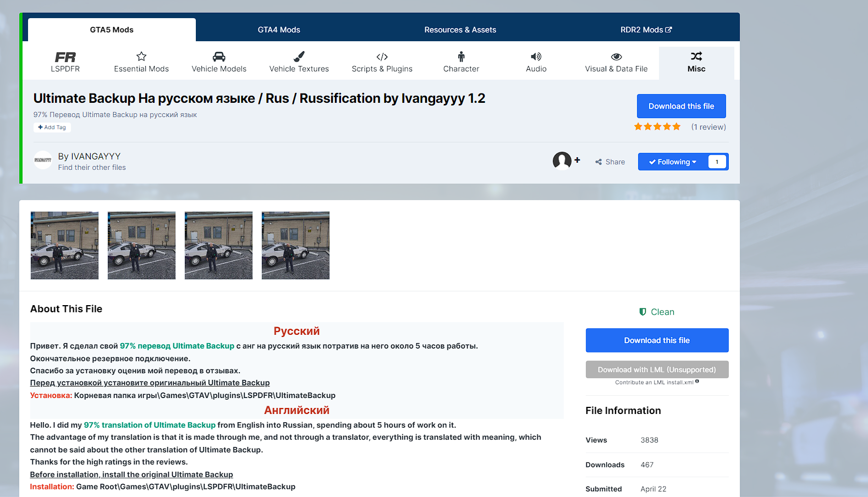The width and height of the screenshot is (868, 497).
Task: Click the Scripts & Plugins code icon
Action: point(382,57)
